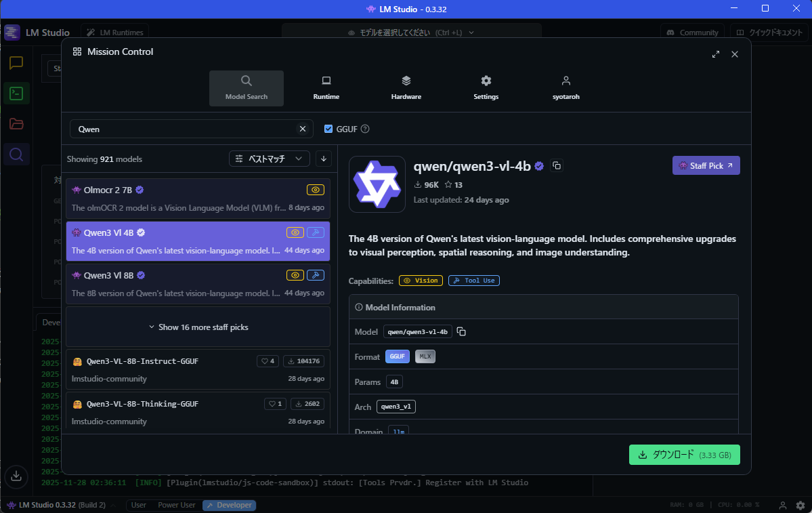Screen dimensions: 812x513
Task: Select the Qwen3 Vl 4B model
Action: click(198, 241)
